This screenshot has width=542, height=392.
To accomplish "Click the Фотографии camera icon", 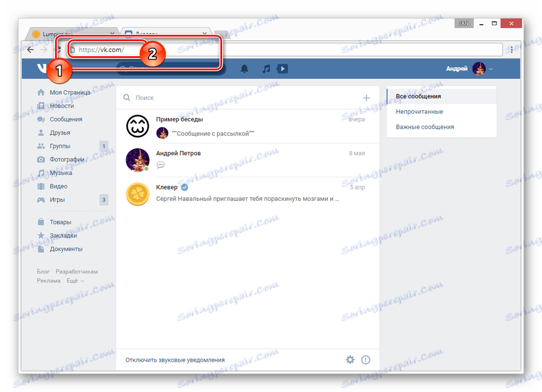I will (41, 159).
